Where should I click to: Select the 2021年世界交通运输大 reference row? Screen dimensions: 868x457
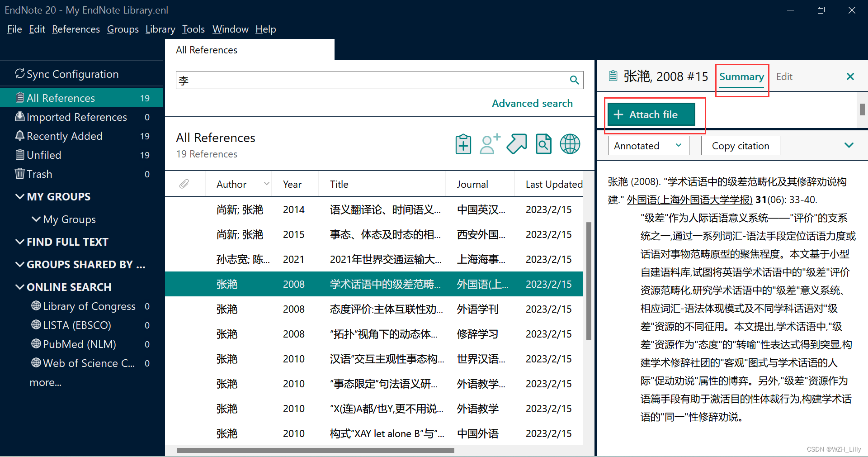tap(374, 259)
